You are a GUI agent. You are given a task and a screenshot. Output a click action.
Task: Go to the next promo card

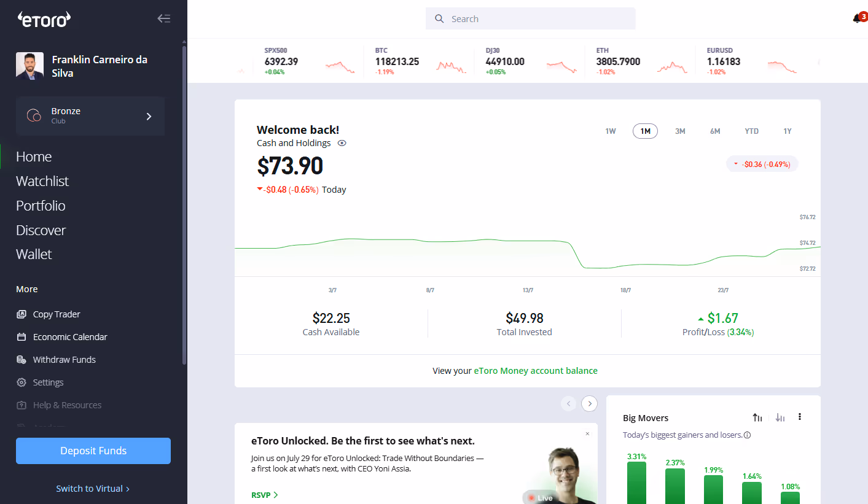(590, 403)
